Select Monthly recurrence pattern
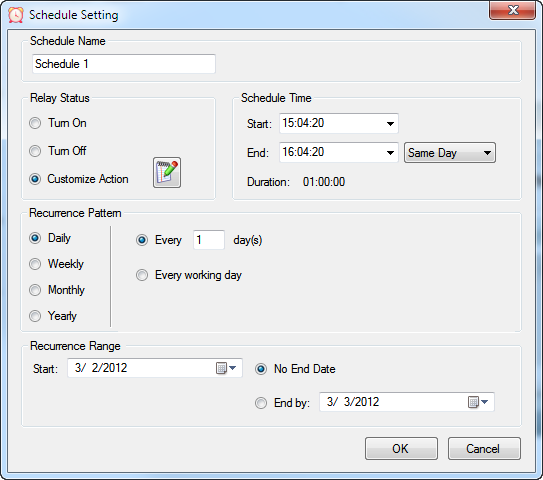This screenshot has width=543, height=480. click(x=35, y=290)
